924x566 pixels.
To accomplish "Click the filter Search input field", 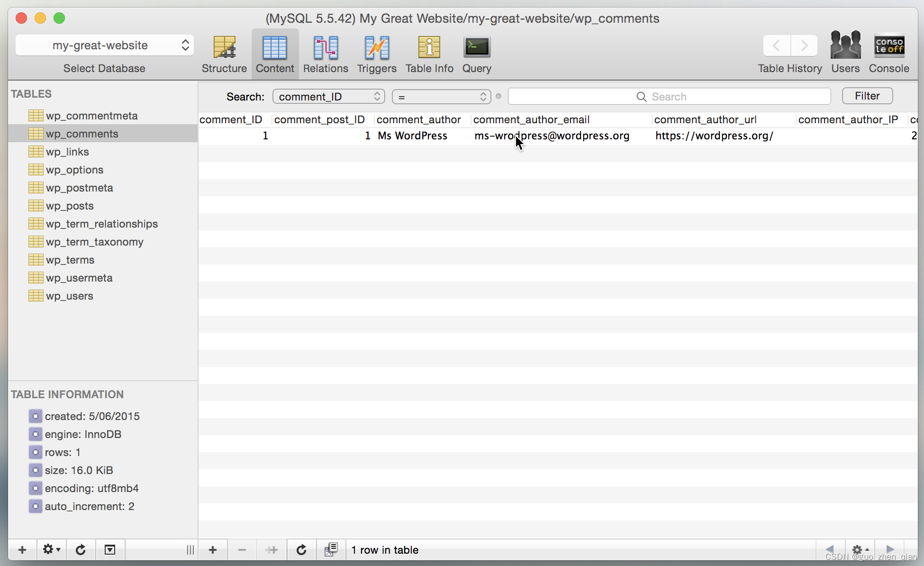I will 669,97.
